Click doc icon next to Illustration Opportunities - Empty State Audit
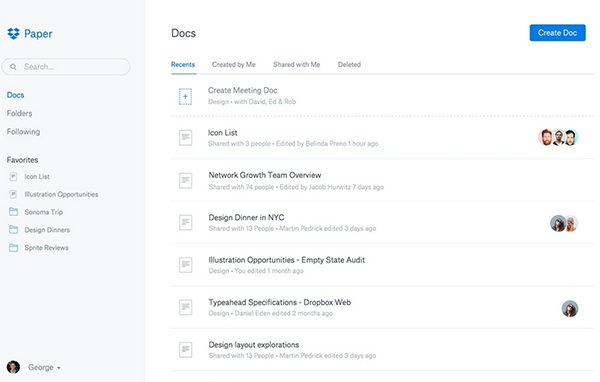Screen dimensions: 600x382 186,264
